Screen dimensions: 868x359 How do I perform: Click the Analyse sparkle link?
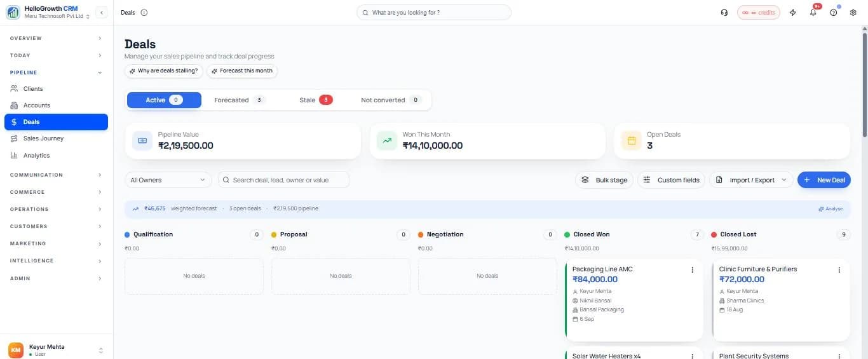coord(831,208)
